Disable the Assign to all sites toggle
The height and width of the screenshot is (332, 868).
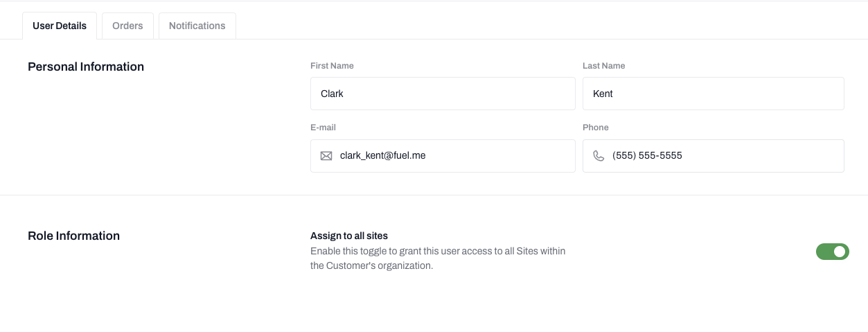832,252
